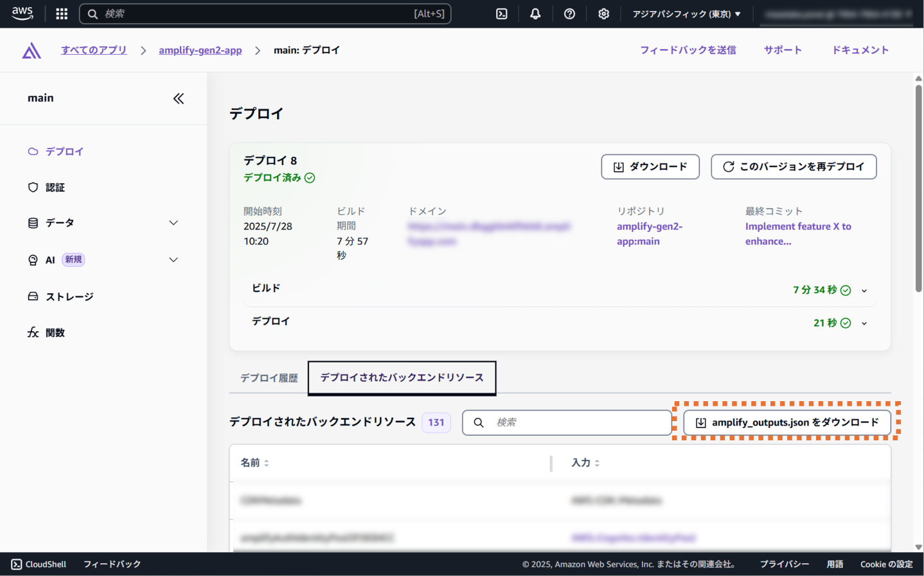Focus the AWS top search field
The image size is (924, 576).
pos(265,14)
